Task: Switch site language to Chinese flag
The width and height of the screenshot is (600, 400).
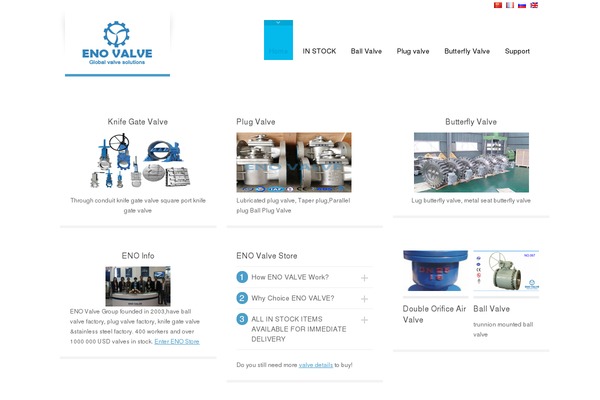Action: [x=497, y=5]
